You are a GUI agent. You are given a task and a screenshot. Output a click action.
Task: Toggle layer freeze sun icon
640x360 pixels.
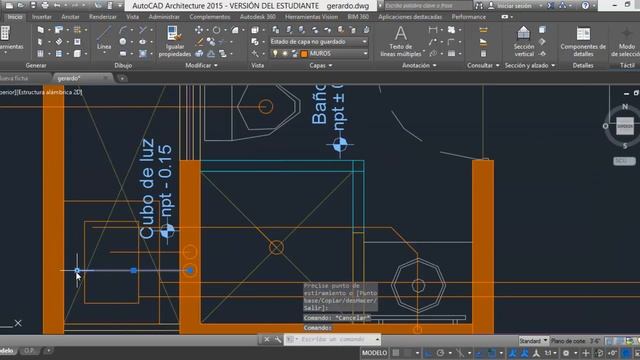tap(285, 53)
